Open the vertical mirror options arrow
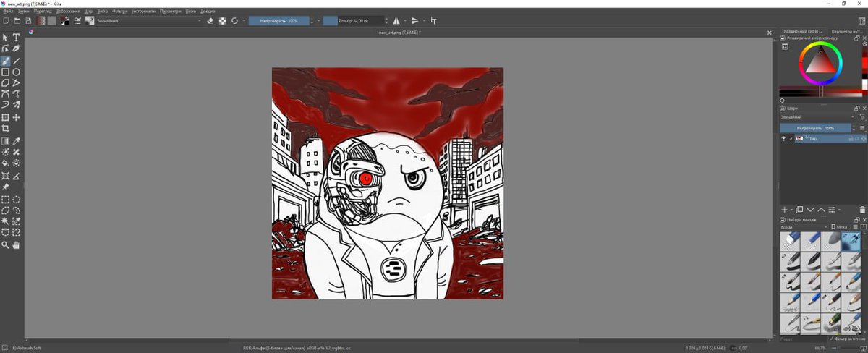 click(x=424, y=21)
